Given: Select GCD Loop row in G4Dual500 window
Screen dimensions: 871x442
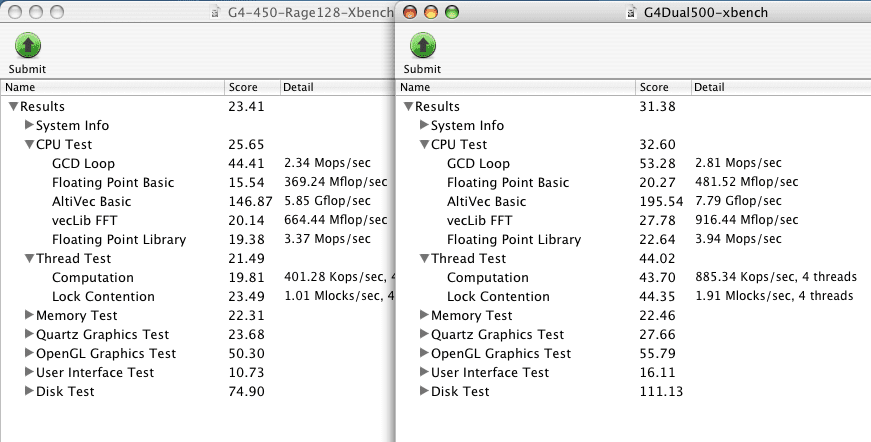Looking at the screenshot, I should 634,163.
